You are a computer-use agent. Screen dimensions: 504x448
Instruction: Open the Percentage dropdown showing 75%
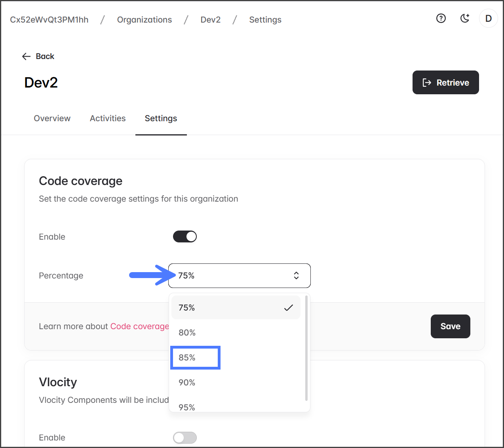239,276
